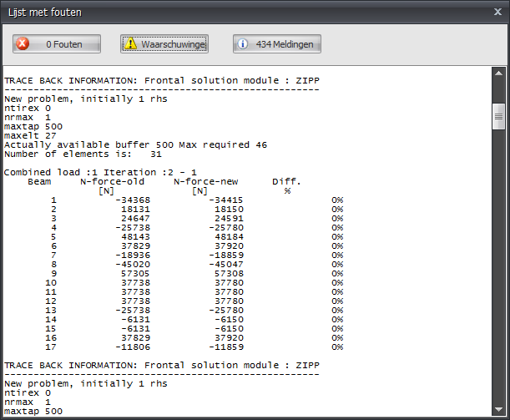The height and width of the screenshot is (420, 510).
Task: Click the 0% diff value for beam 1
Action: 337,200
